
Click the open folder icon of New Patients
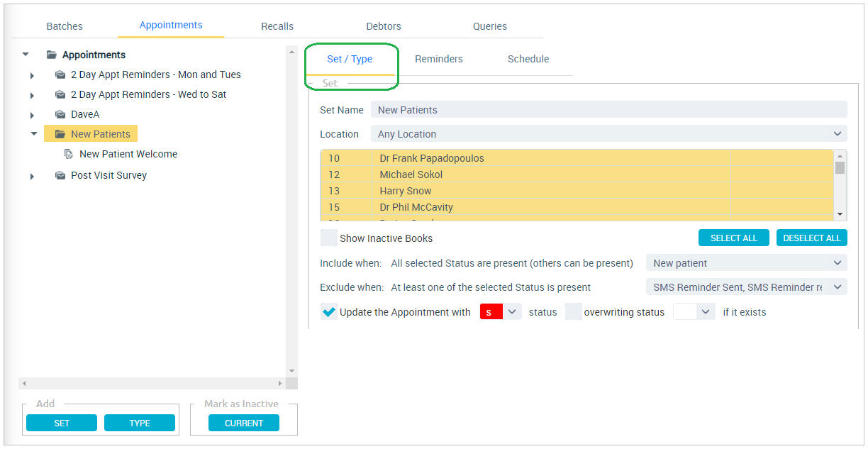point(60,134)
